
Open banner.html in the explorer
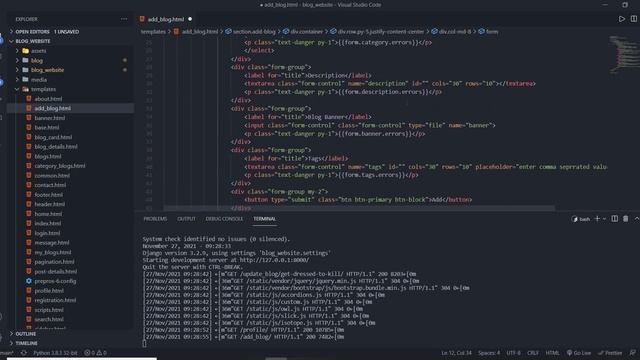click(x=49, y=118)
